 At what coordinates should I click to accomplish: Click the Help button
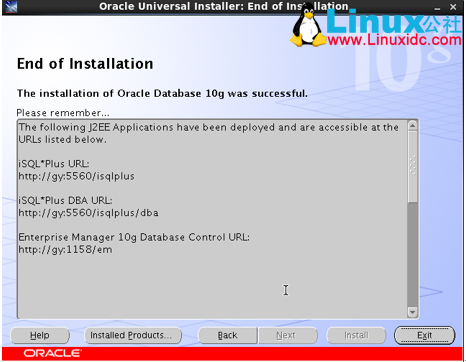40,335
